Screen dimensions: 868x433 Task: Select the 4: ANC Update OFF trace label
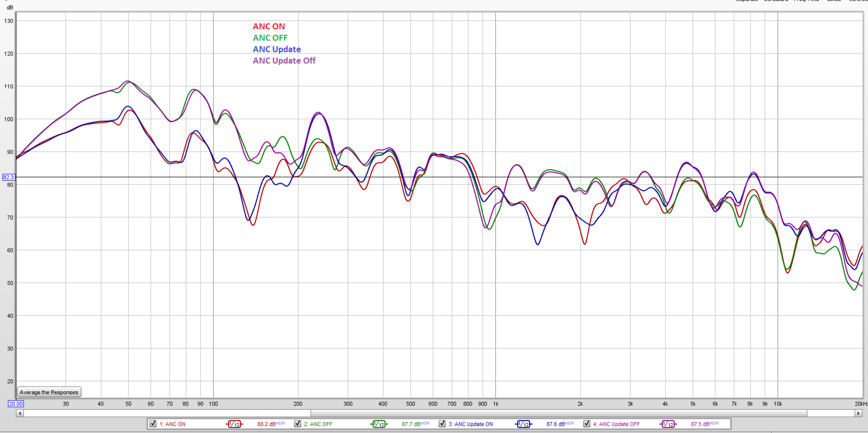(x=616, y=424)
